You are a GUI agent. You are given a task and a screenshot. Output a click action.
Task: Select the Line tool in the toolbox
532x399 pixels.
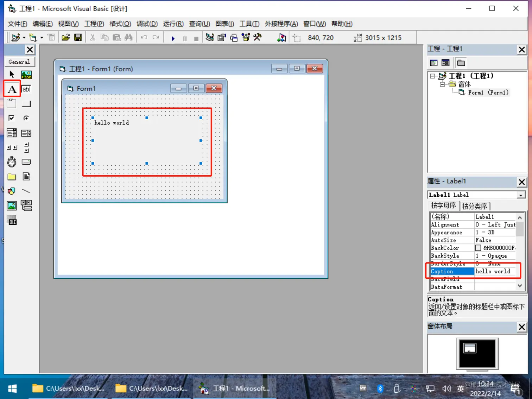26,191
